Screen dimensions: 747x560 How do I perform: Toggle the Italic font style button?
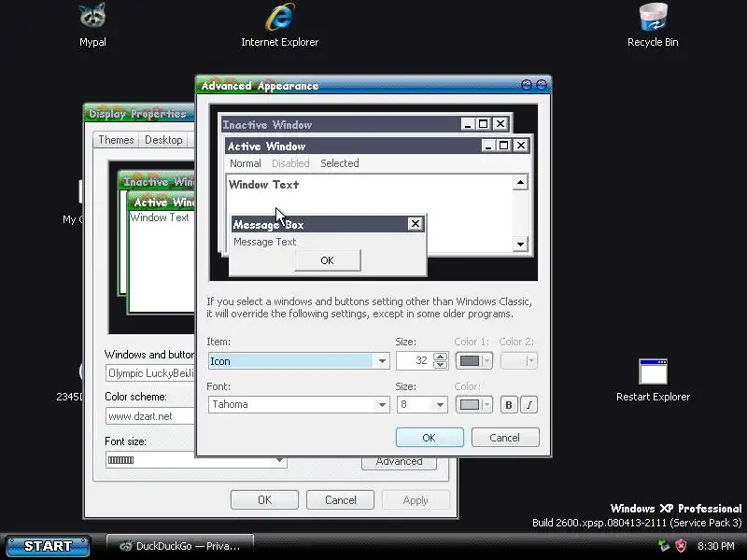pyautogui.click(x=529, y=405)
